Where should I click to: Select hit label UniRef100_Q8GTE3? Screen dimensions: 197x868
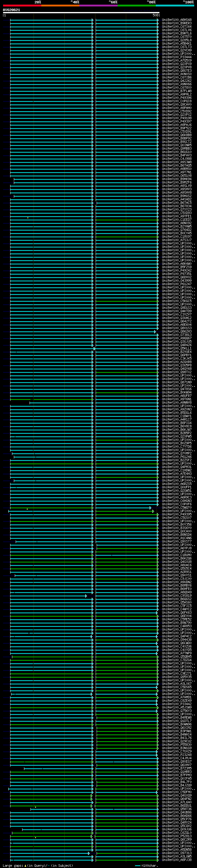click(177, 71)
